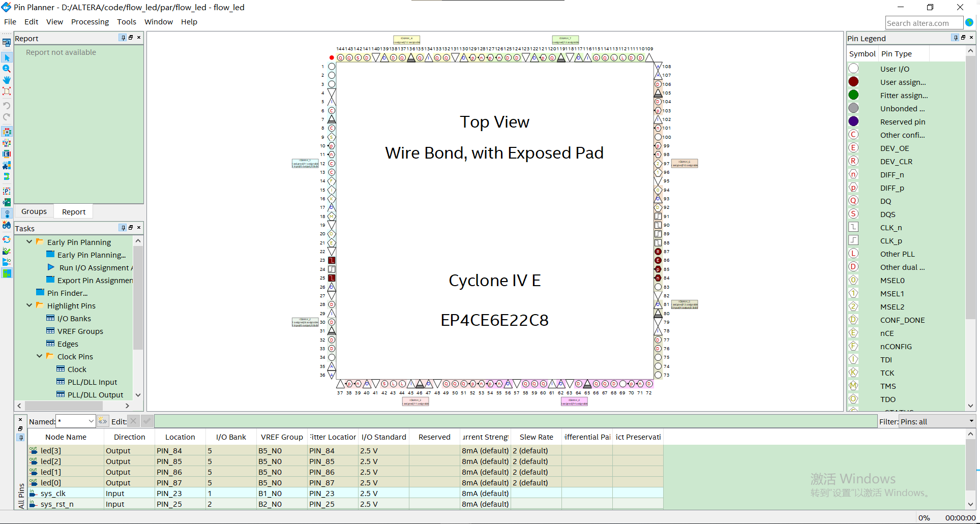980x524 pixels.
Task: Click the Edit cancel X button
Action: 133,421
